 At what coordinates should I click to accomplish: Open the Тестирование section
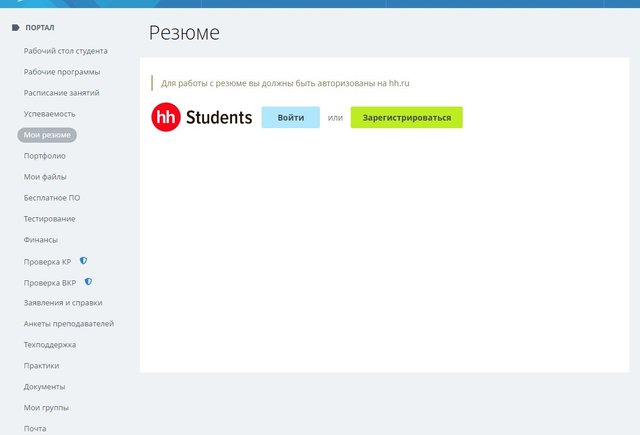(x=49, y=219)
